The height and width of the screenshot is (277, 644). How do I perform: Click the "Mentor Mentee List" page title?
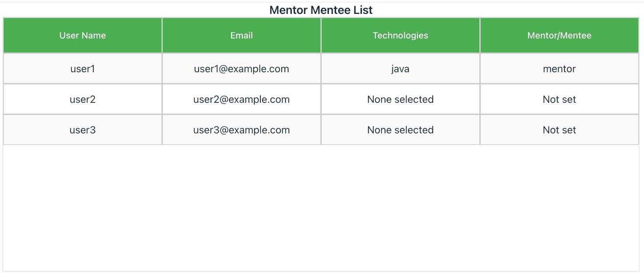(x=321, y=10)
